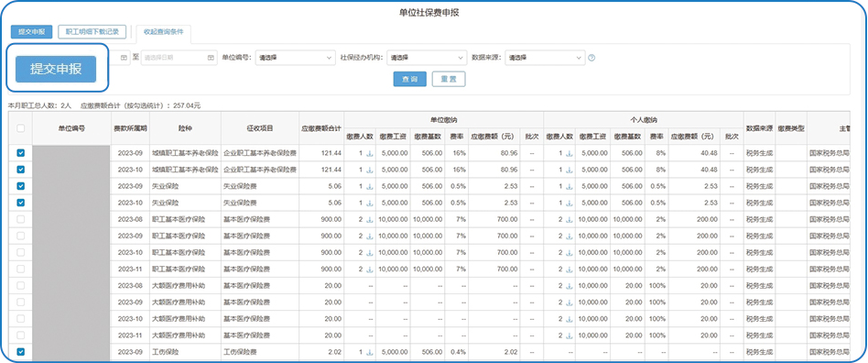Click the 征收项目 column header
Viewport: 868px width, 363px height.
coord(260,128)
